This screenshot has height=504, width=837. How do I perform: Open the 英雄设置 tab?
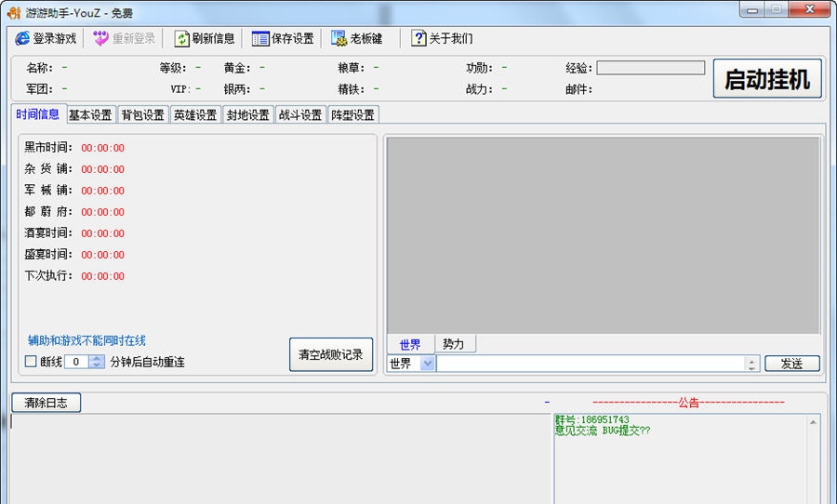195,114
